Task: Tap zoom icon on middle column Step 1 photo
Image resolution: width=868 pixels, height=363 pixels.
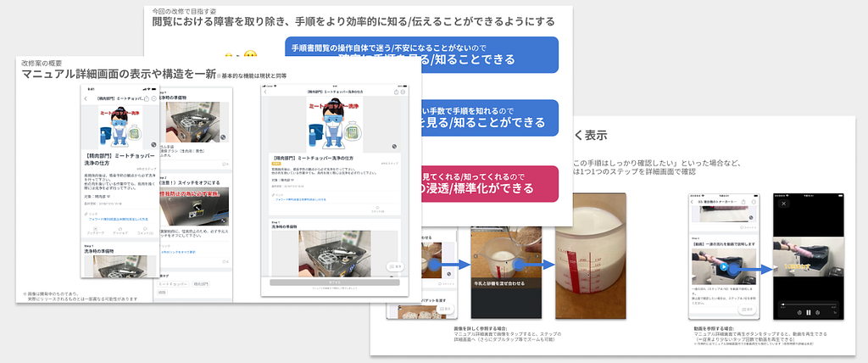Action: tap(223, 137)
